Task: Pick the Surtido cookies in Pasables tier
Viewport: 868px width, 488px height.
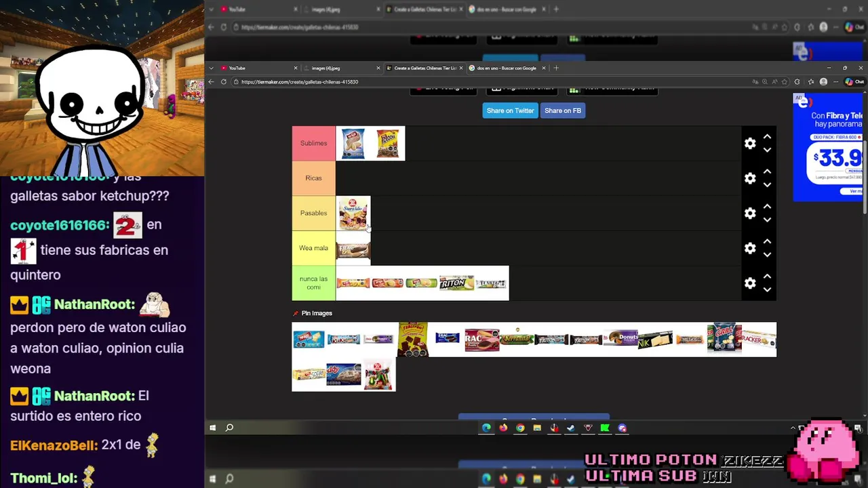Action: pyautogui.click(x=353, y=213)
